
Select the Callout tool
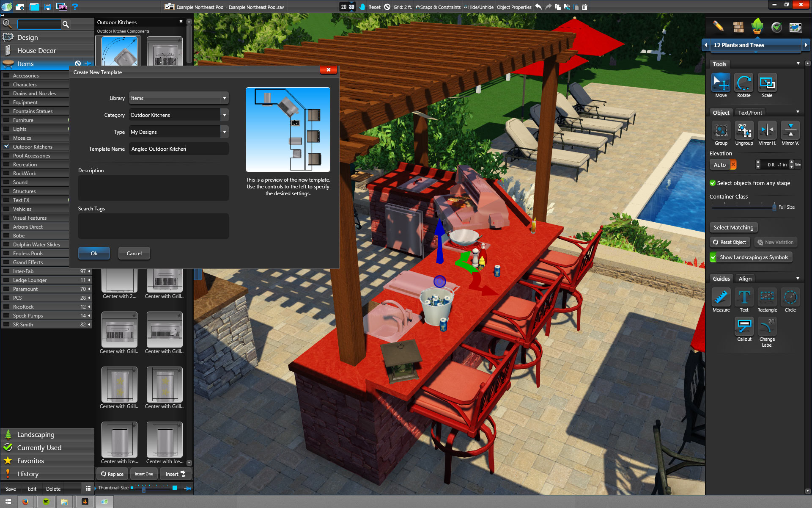(744, 327)
